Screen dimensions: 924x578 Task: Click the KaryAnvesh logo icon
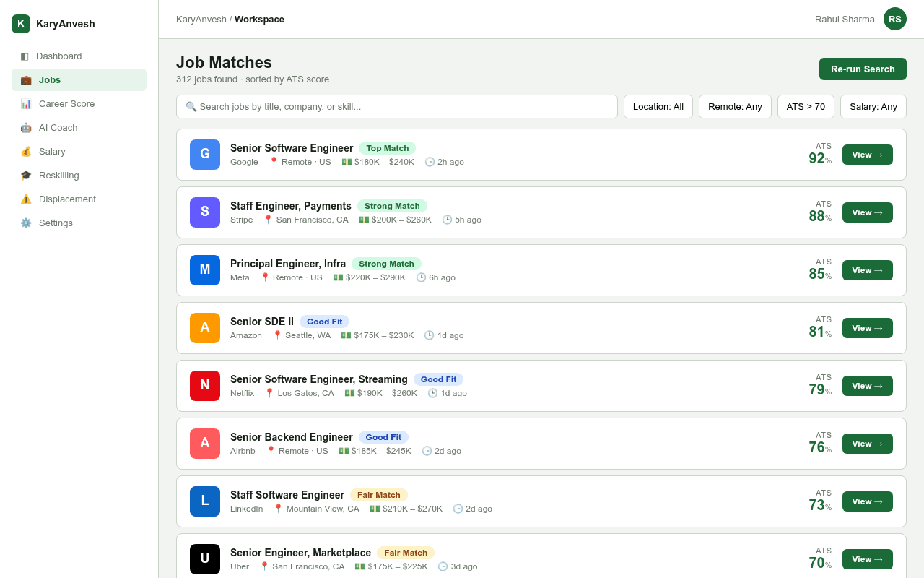pyautogui.click(x=21, y=24)
